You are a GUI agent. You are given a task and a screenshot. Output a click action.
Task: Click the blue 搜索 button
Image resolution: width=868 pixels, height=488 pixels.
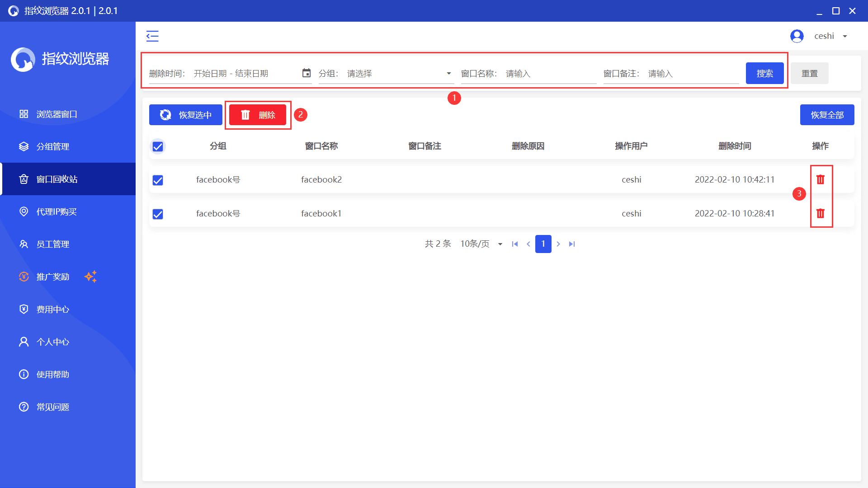[764, 73]
